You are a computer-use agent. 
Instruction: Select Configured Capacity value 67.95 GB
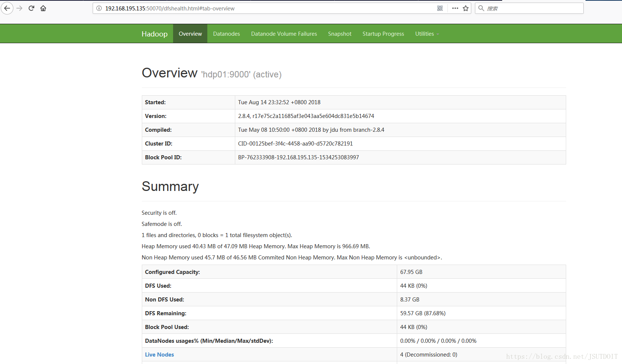[411, 272]
